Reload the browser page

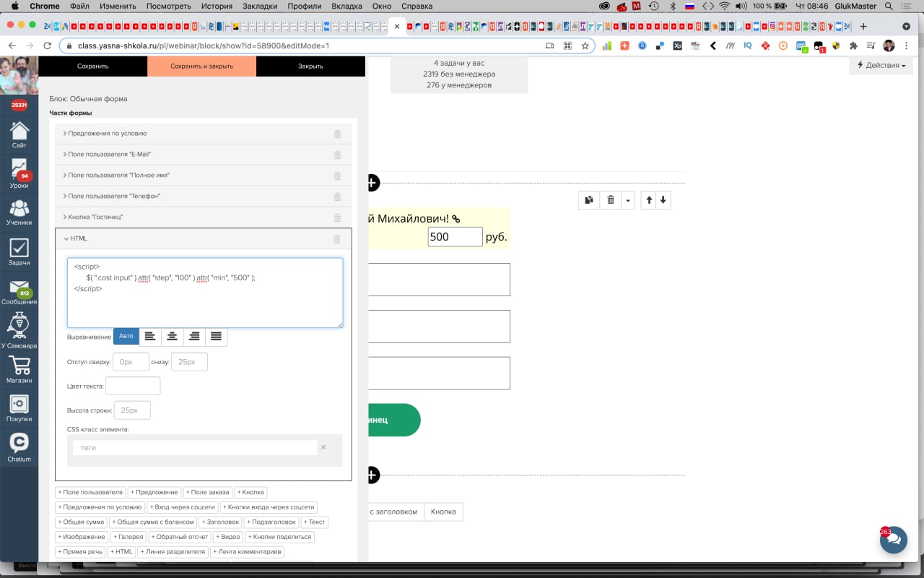(x=47, y=46)
